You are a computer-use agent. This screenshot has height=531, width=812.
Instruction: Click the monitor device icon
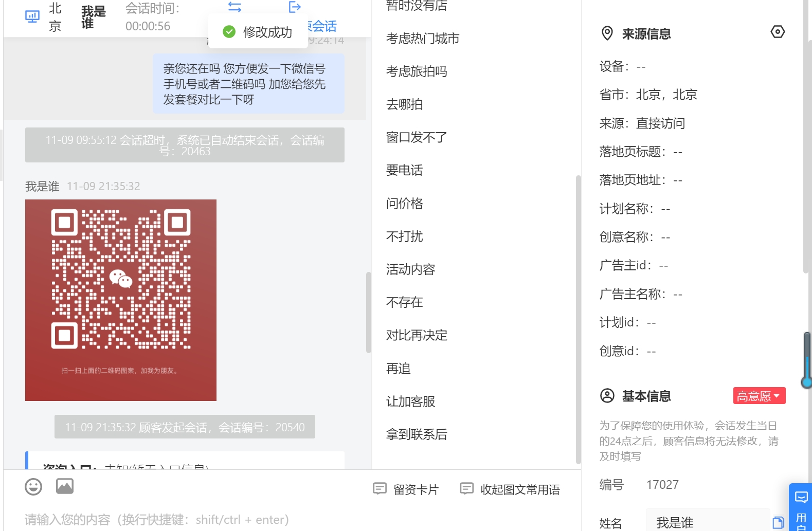coord(32,16)
